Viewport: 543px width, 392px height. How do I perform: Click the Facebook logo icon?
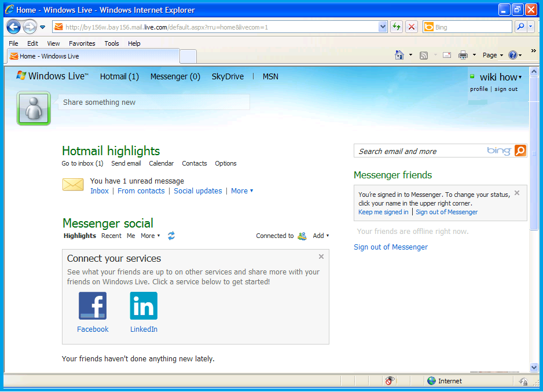click(93, 305)
